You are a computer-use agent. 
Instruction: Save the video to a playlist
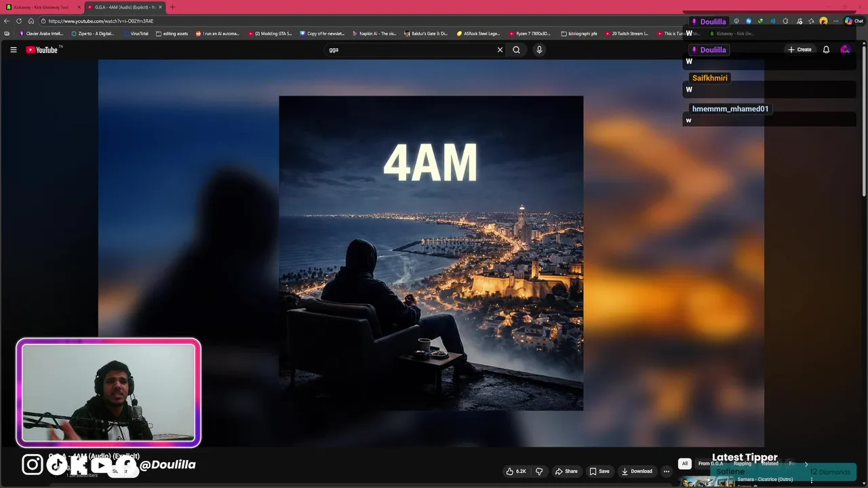coord(599,471)
